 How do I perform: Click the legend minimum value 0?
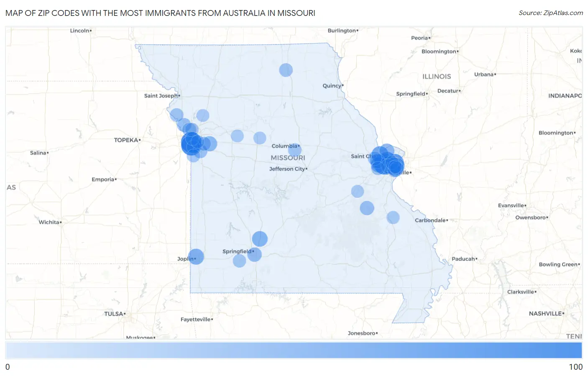(8, 367)
